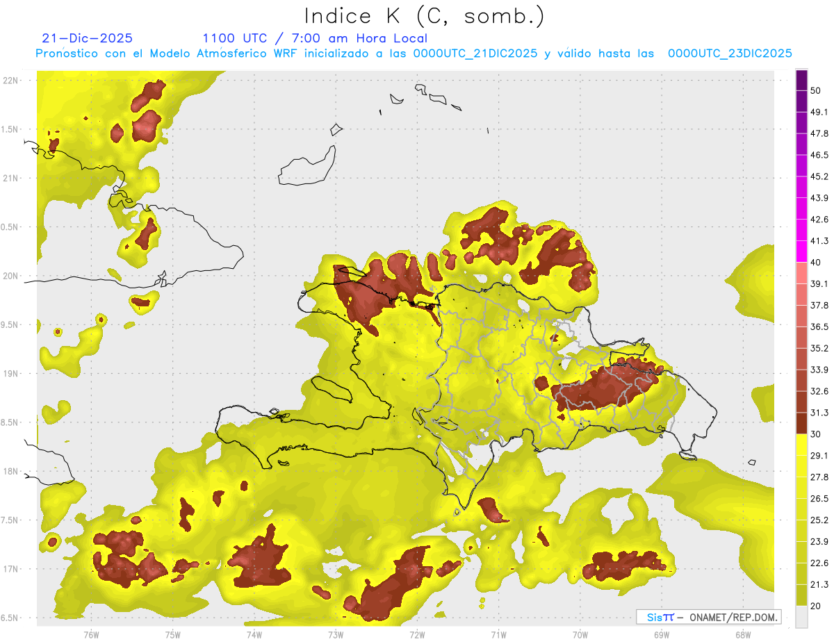
Task: Click the colorbar value 45.2
Action: click(819, 176)
